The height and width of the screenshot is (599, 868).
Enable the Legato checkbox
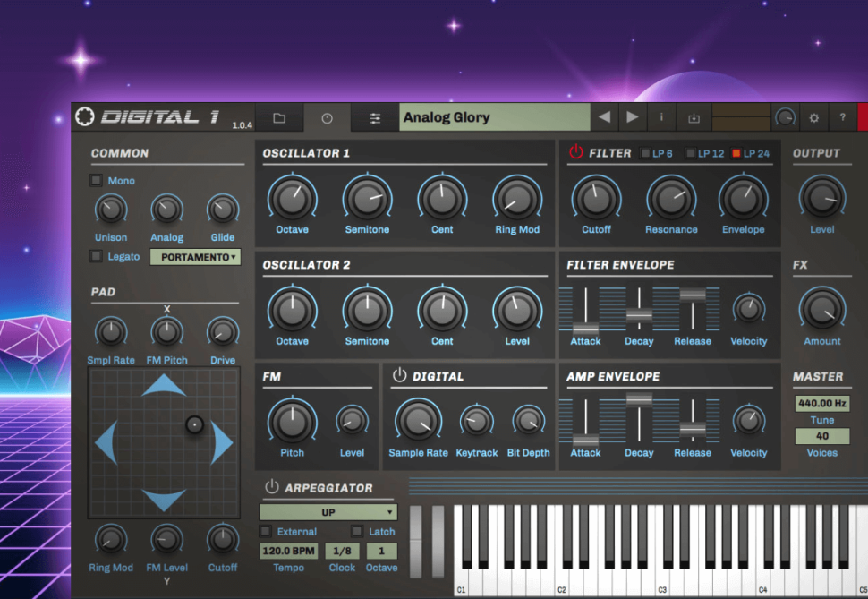click(x=97, y=257)
